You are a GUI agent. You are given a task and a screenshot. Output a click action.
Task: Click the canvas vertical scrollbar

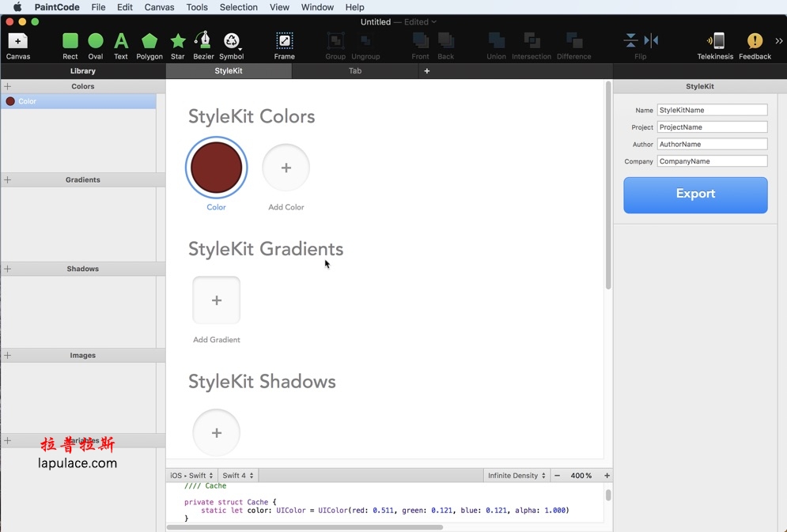pyautogui.click(x=608, y=186)
